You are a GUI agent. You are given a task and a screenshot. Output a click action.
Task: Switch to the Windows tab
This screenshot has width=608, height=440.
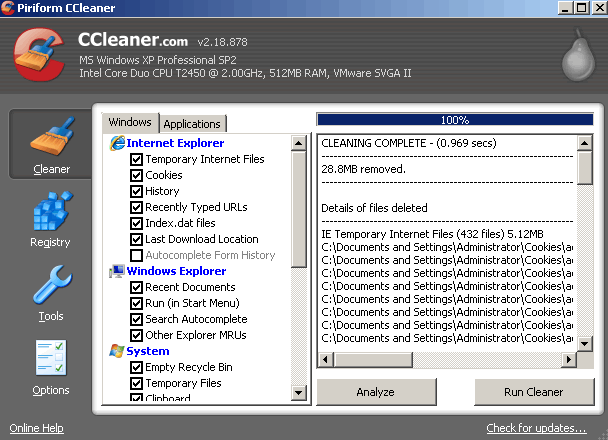coord(130,123)
